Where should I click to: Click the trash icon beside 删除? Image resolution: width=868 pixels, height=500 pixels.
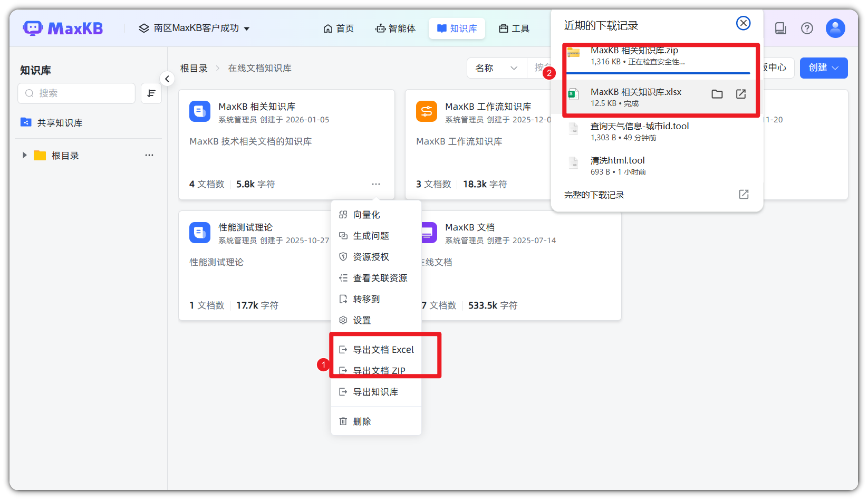[x=343, y=421]
